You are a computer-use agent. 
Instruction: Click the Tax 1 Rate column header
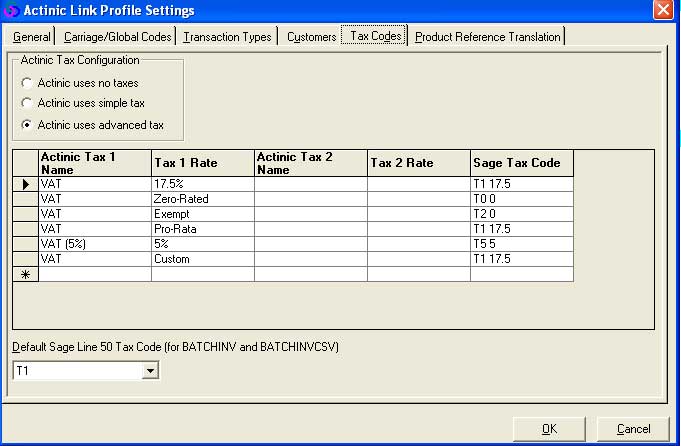tap(202, 163)
